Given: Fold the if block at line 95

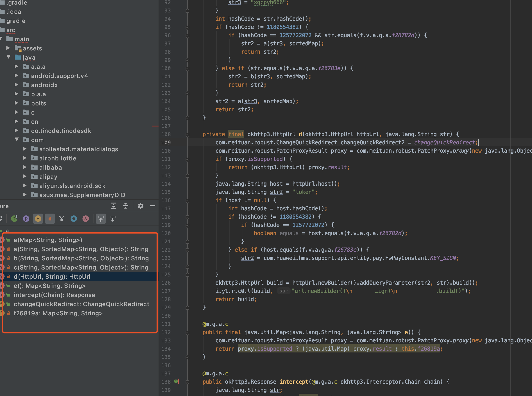Looking at the screenshot, I should [187, 27].
